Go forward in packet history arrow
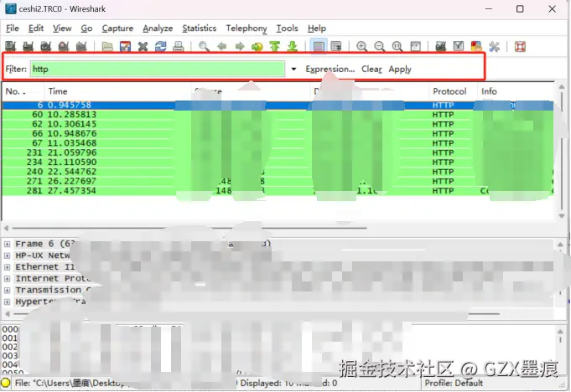 coord(239,46)
